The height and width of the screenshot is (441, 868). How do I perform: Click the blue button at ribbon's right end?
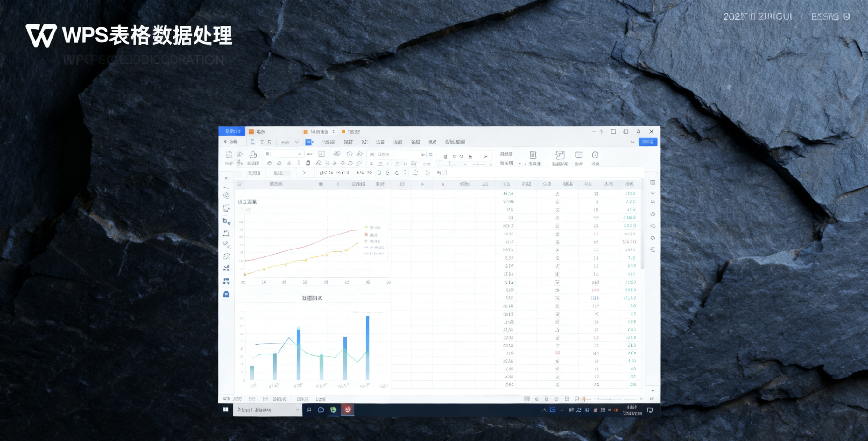[648, 142]
